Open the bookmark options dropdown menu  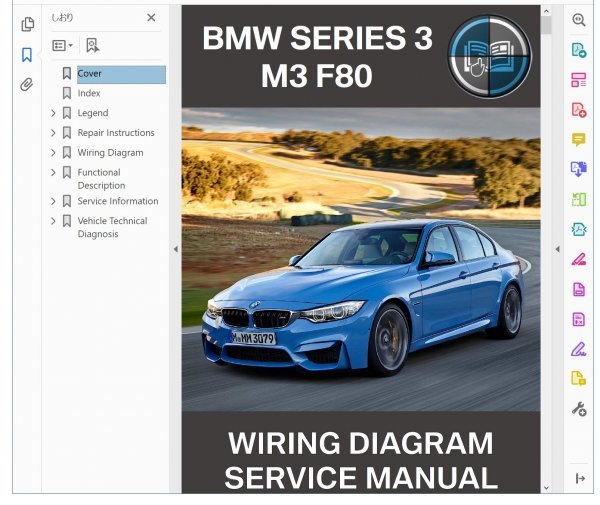62,46
